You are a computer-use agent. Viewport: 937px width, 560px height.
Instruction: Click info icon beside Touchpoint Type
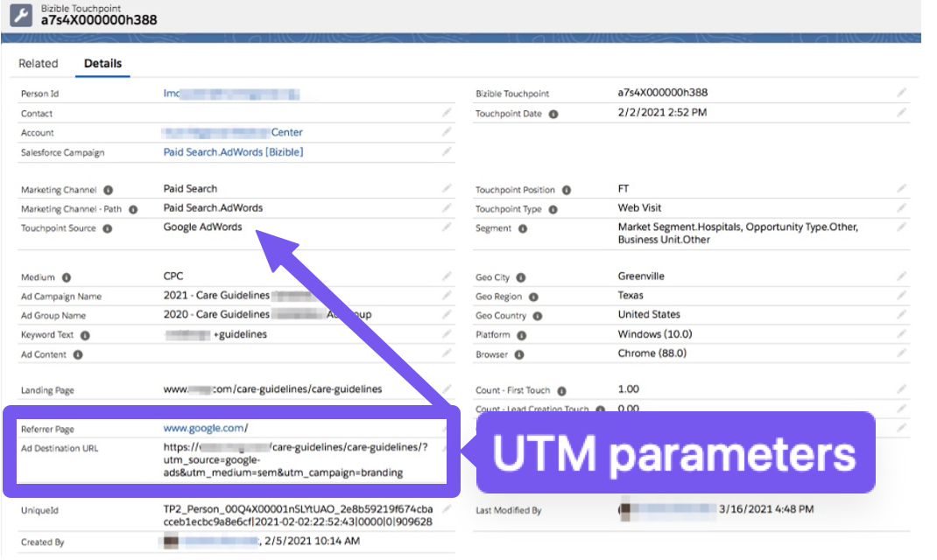[x=553, y=209]
